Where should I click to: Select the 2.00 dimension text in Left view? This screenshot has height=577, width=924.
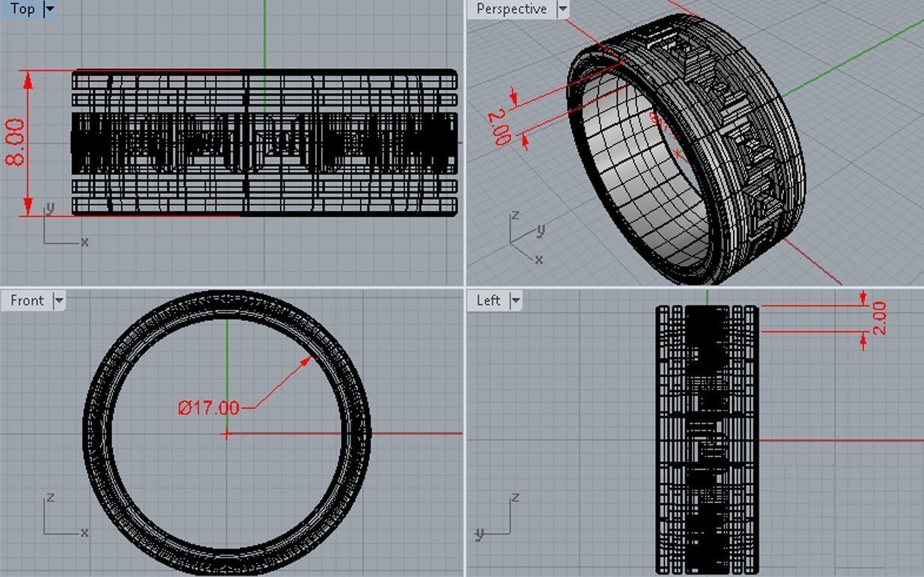pyautogui.click(x=879, y=318)
